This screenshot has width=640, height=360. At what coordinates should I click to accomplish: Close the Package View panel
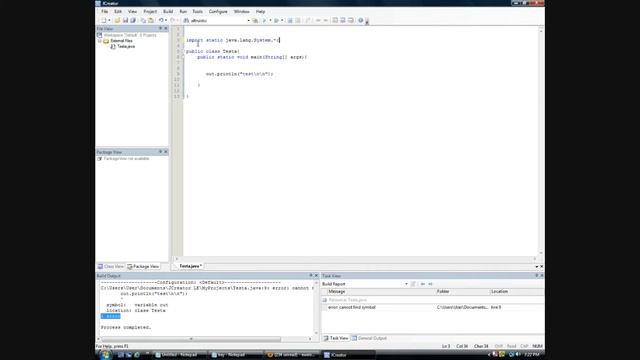[166, 152]
